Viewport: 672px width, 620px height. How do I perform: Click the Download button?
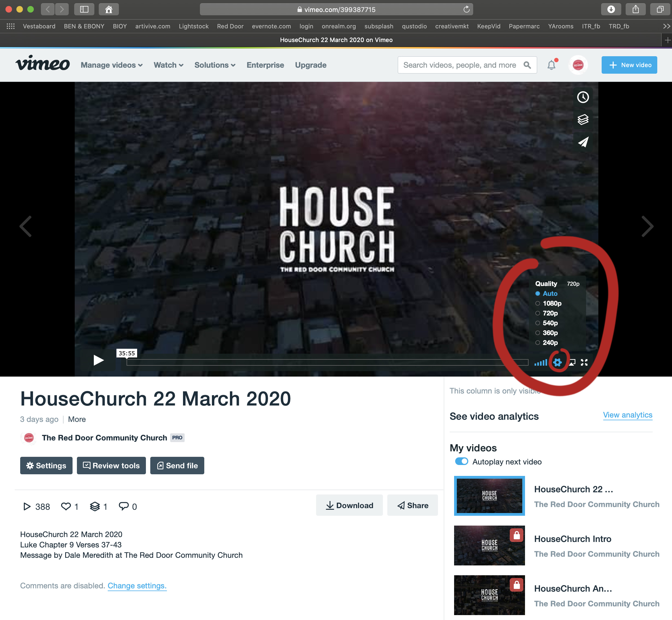click(x=349, y=505)
